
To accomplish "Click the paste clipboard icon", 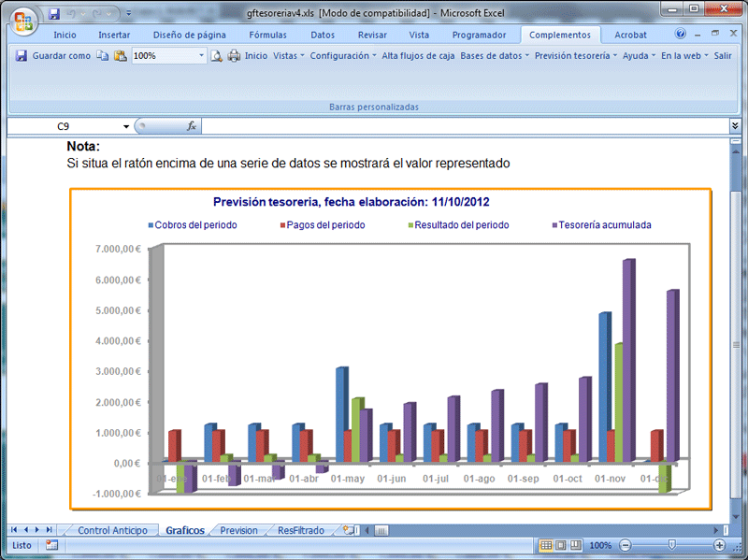I will (121, 56).
